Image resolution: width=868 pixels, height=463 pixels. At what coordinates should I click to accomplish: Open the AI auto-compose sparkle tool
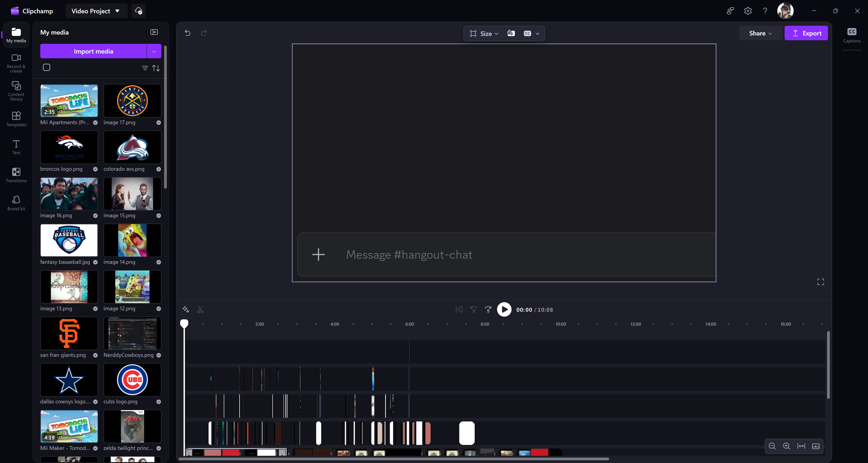pyautogui.click(x=186, y=309)
